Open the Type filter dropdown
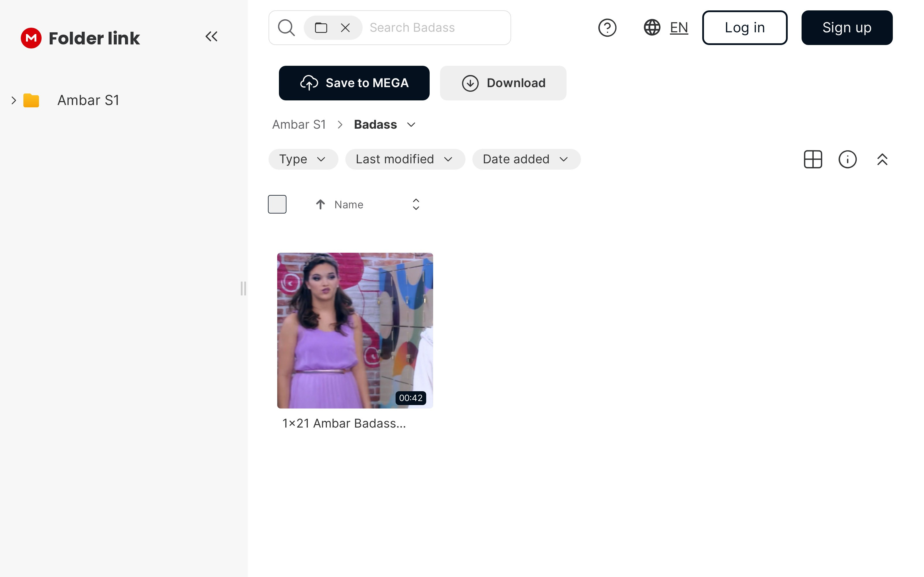Viewport: 924px width, 577px height. click(303, 159)
